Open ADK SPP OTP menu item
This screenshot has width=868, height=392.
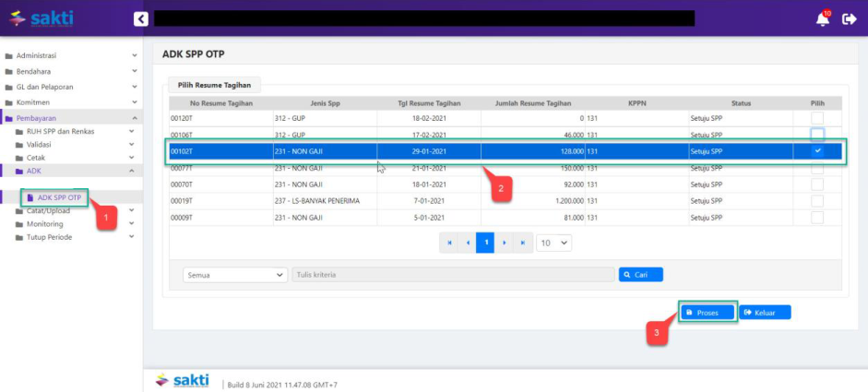[x=59, y=197]
